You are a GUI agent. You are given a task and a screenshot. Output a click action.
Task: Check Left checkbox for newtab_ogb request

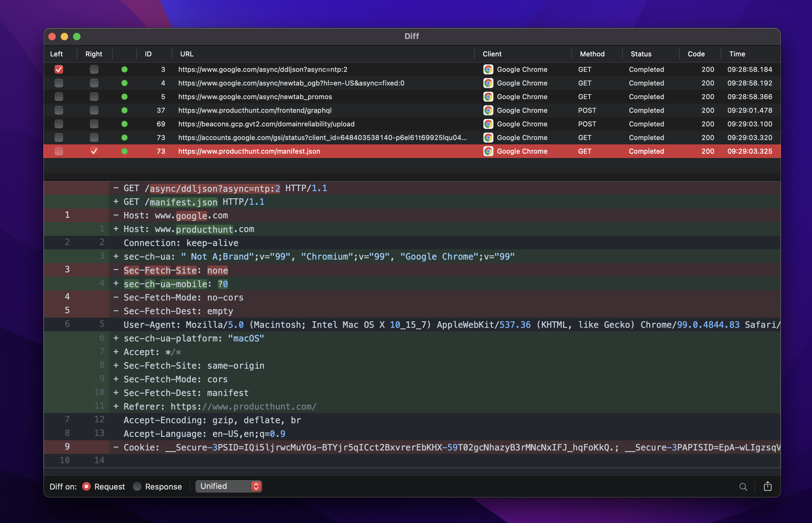point(59,83)
